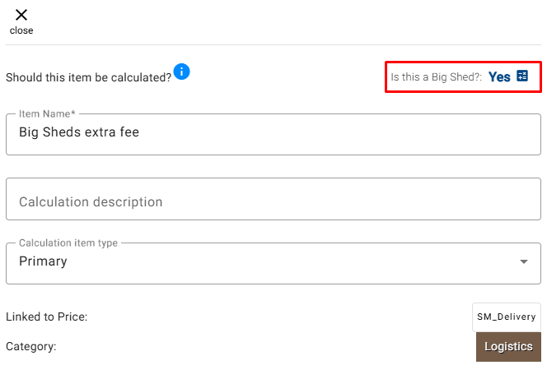The image size is (547, 379).
Task: Click the X close icon
Action: (21, 15)
